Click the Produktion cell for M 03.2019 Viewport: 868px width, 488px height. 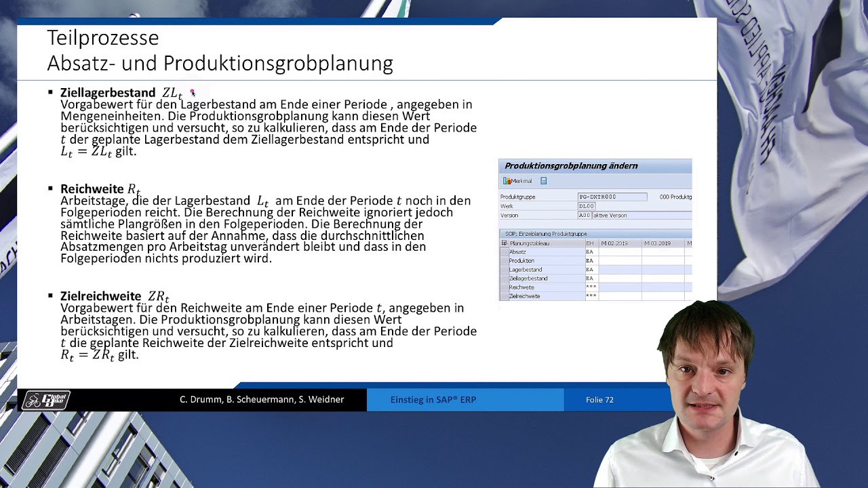tap(663, 261)
